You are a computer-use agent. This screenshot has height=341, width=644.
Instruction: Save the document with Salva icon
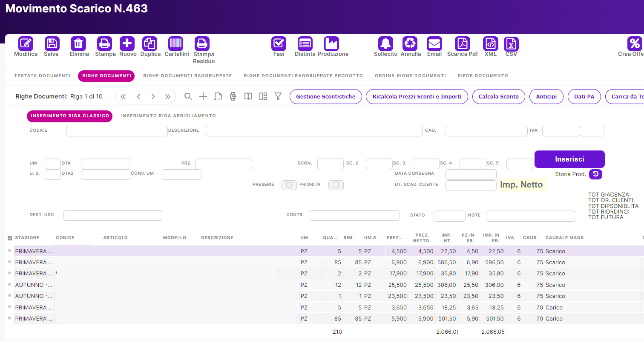(52, 43)
